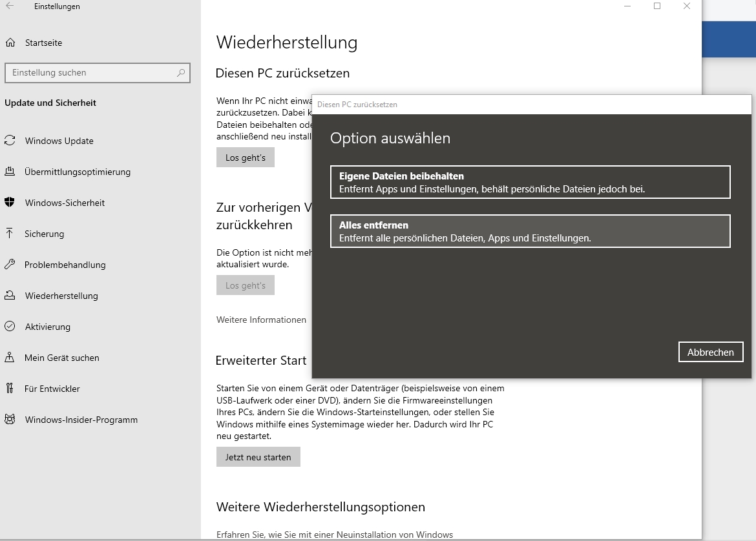This screenshot has height=541, width=756.
Task: Click the Mein Gerät suchen icon
Action: click(10, 358)
